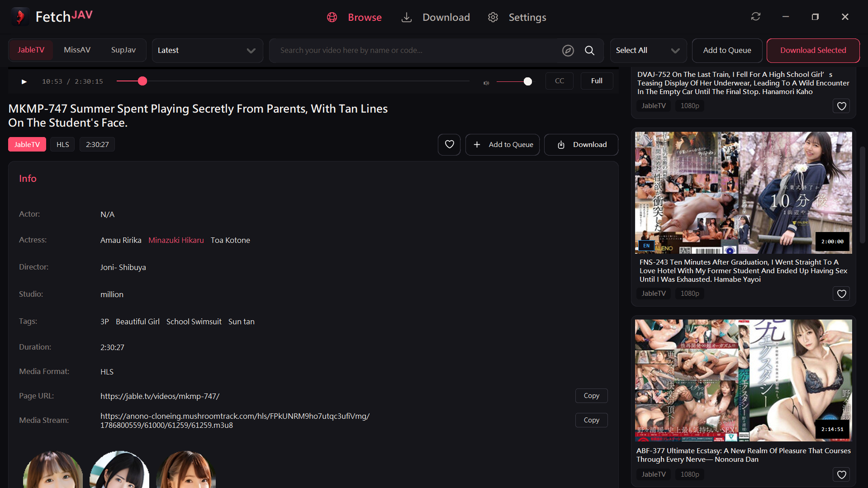Click the first actress avatar thumbnail
Screen dimensions: 868x488
[53, 469]
